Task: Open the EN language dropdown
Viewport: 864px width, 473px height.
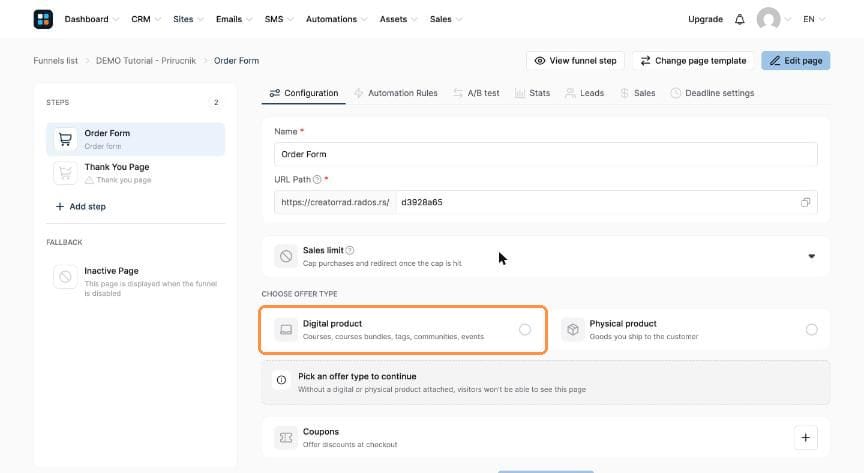Action: coord(814,19)
